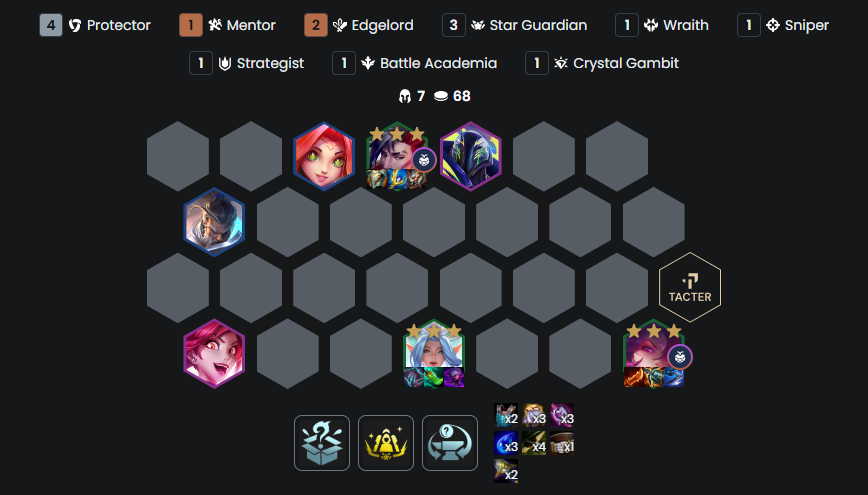This screenshot has height=495, width=868.
Task: Select the dark hooded champion with purple border
Action: pyautogui.click(x=471, y=156)
